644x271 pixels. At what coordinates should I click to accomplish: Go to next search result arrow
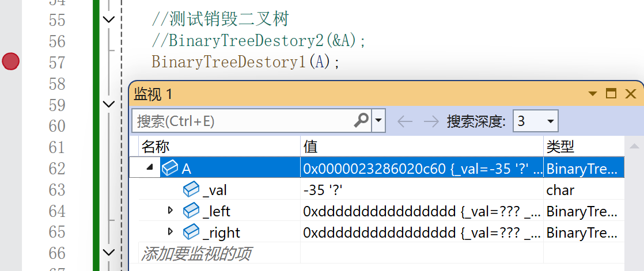tap(431, 121)
